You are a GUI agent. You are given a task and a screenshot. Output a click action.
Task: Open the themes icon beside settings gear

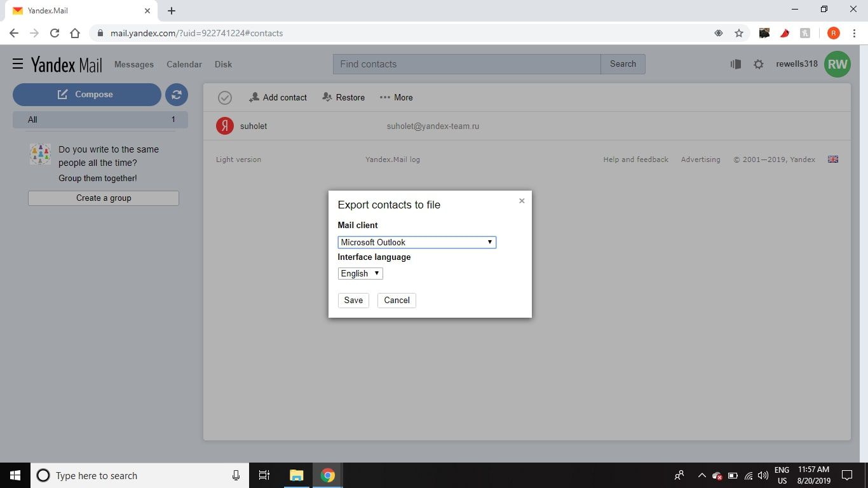click(736, 64)
